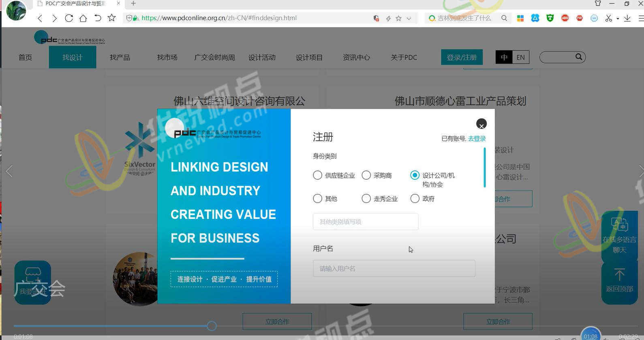Screen dimensions: 644x340
Task: Close the PDC browser tab
Action: [x=118, y=4]
